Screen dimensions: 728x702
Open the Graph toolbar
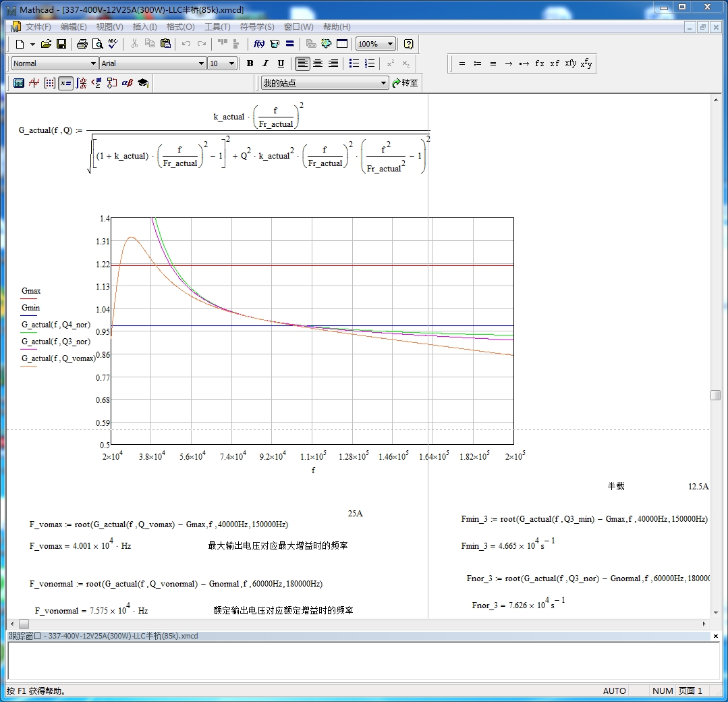(x=34, y=83)
